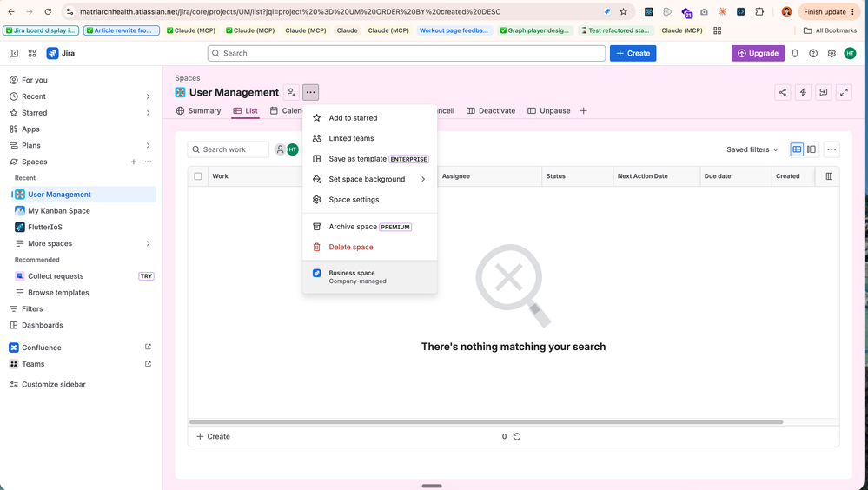The image size is (868, 490).
Task: Add a new tab with plus icon
Action: coord(584,110)
